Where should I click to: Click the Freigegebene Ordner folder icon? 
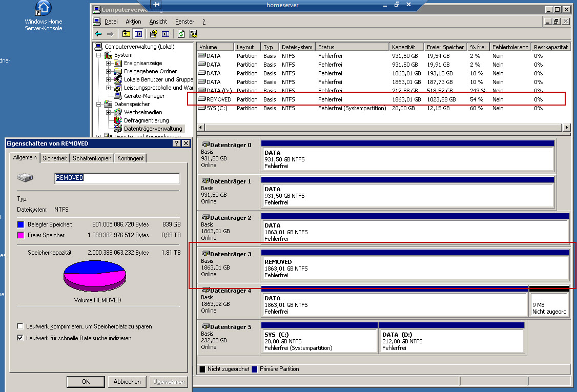[118, 71]
